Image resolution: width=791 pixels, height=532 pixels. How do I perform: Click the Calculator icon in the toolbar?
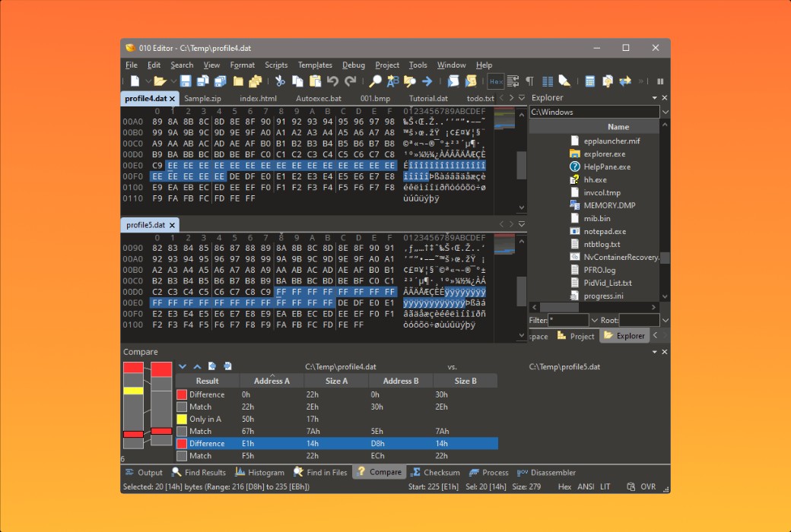pos(590,81)
